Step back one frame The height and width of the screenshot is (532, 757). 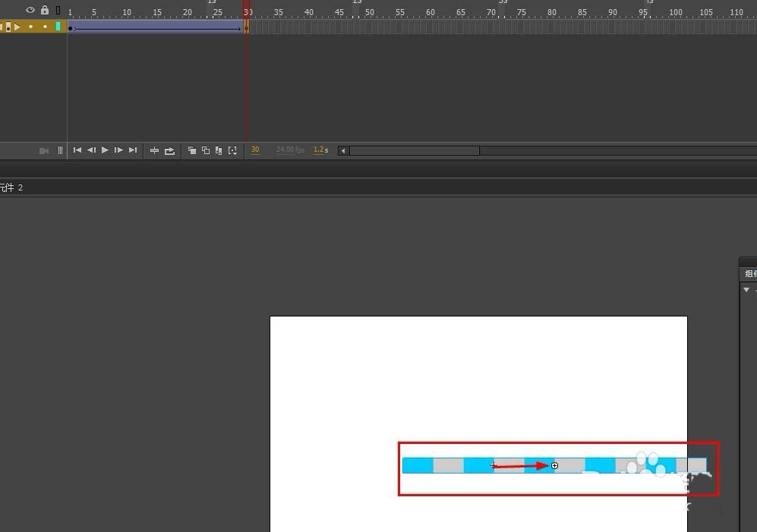[x=91, y=150]
